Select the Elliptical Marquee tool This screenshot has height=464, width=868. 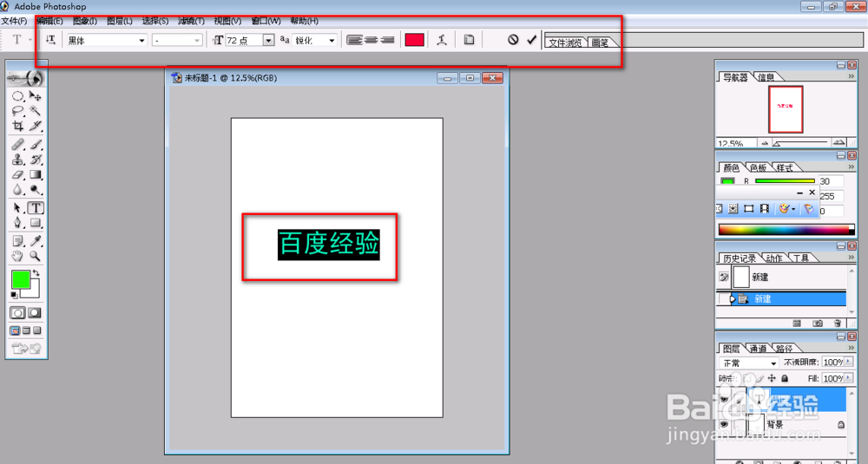pos(17,95)
